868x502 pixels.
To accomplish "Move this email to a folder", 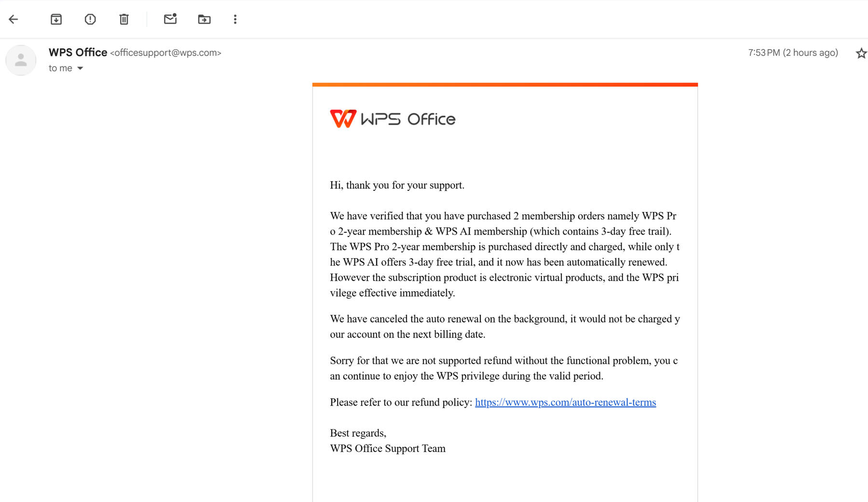I will click(x=204, y=19).
